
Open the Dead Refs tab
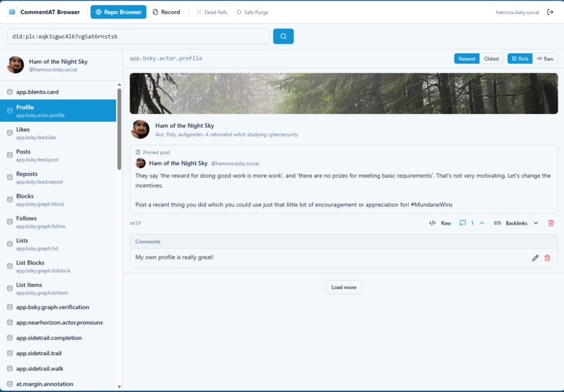pos(212,12)
